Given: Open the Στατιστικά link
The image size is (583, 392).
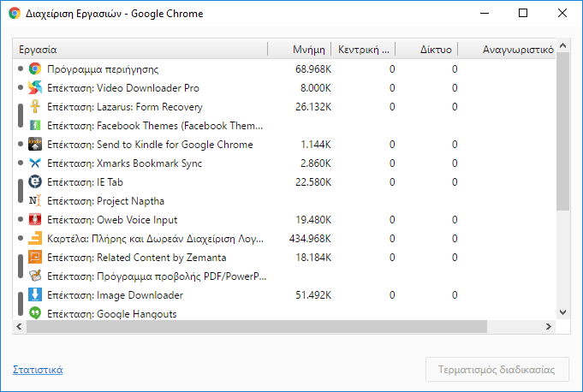Looking at the screenshot, I should click(38, 370).
